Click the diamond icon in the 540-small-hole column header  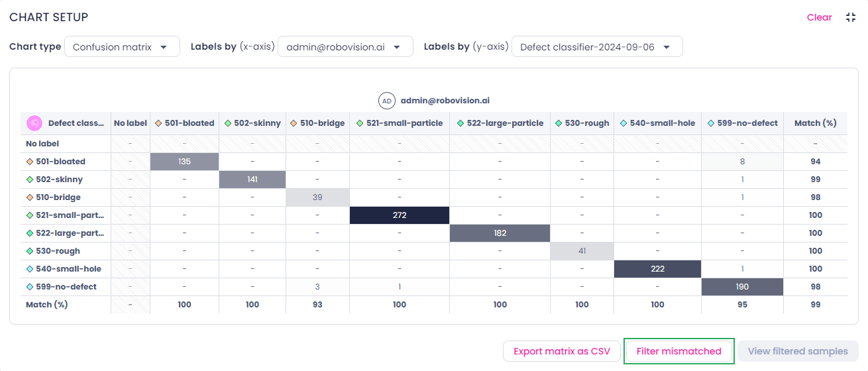624,123
